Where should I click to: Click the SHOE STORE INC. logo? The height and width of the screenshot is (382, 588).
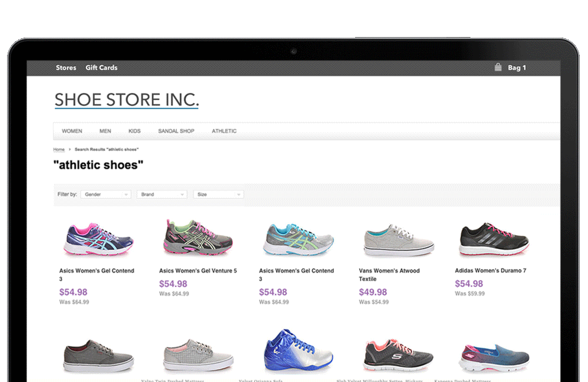pyautogui.click(x=126, y=99)
